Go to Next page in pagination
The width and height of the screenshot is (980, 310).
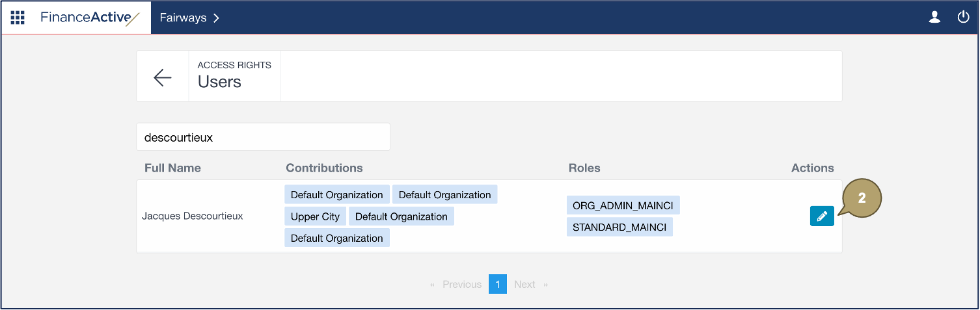[524, 284]
